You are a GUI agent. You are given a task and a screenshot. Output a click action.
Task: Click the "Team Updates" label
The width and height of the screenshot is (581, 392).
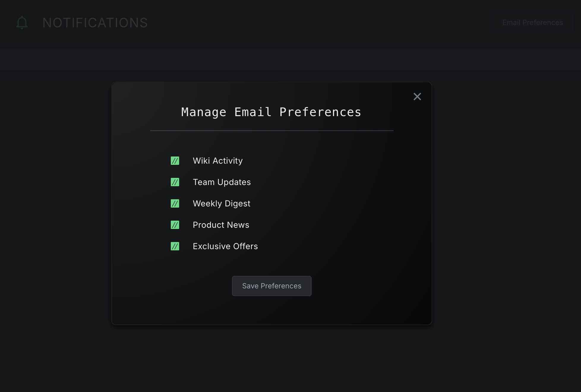pos(222,182)
